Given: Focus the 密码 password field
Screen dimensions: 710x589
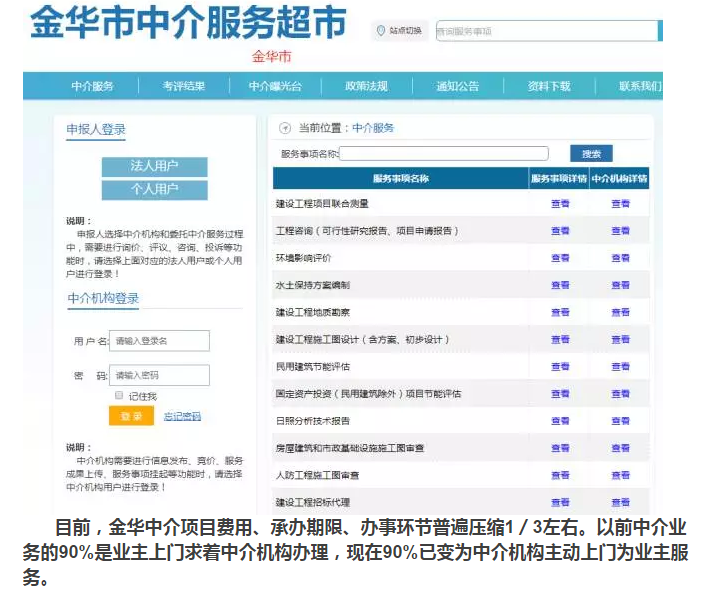Looking at the screenshot, I should pyautogui.click(x=159, y=375).
